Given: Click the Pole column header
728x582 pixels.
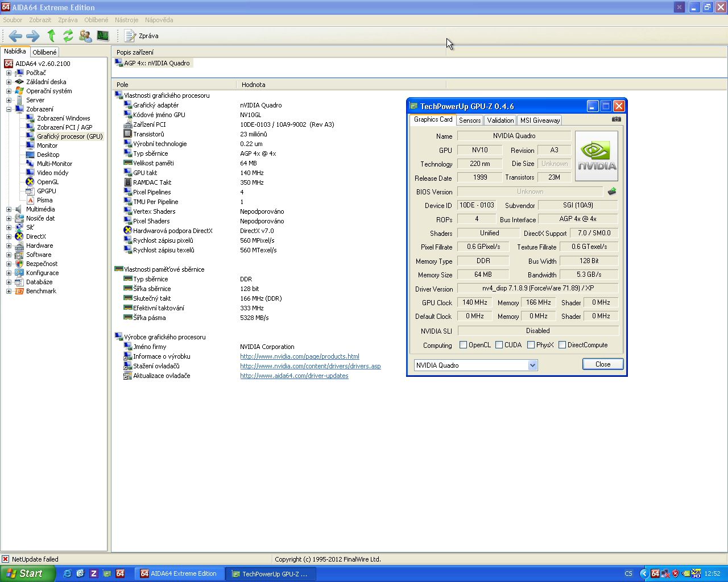Looking at the screenshot, I should pos(174,85).
